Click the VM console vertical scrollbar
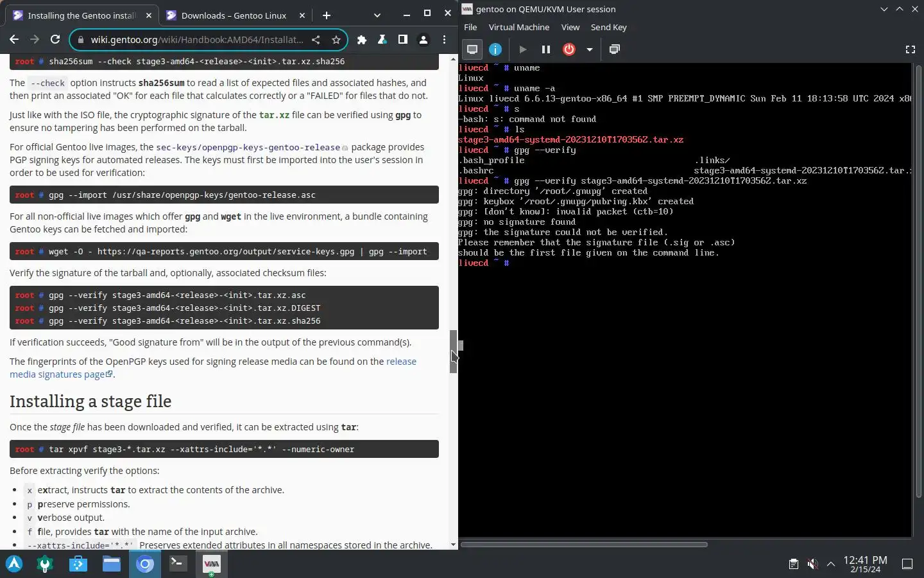Image resolution: width=924 pixels, height=578 pixels. (x=918, y=281)
